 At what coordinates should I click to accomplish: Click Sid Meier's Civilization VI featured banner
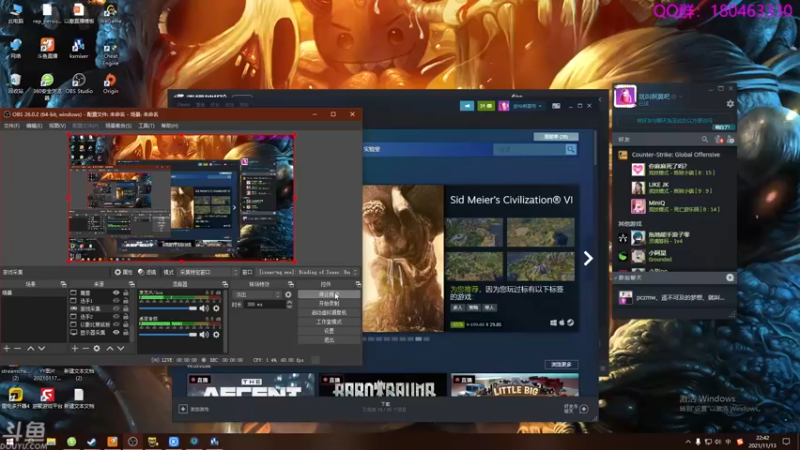pyautogui.click(x=470, y=259)
